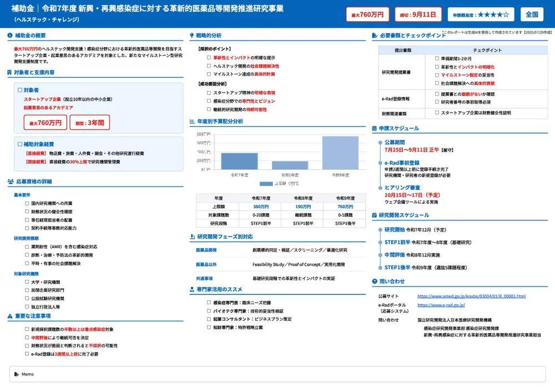Select the 公募期間 timeline marker

[x=380, y=143]
